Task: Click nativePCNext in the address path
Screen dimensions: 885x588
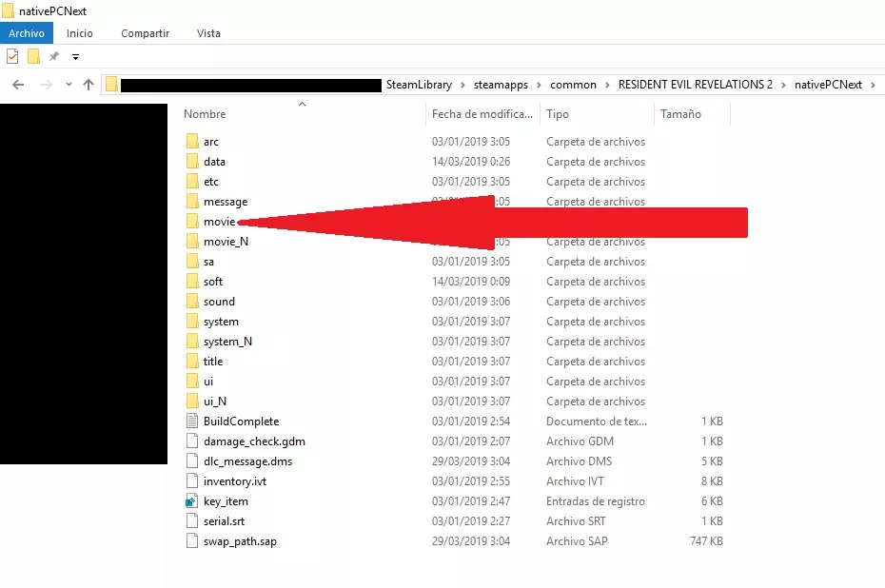Action: (x=828, y=85)
